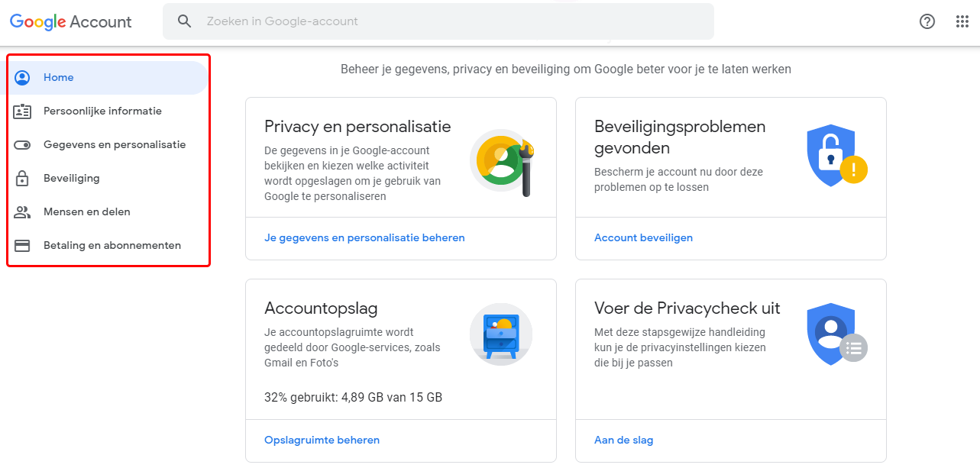
Task: Click the Privacycheck shield illustration
Action: [x=834, y=334]
